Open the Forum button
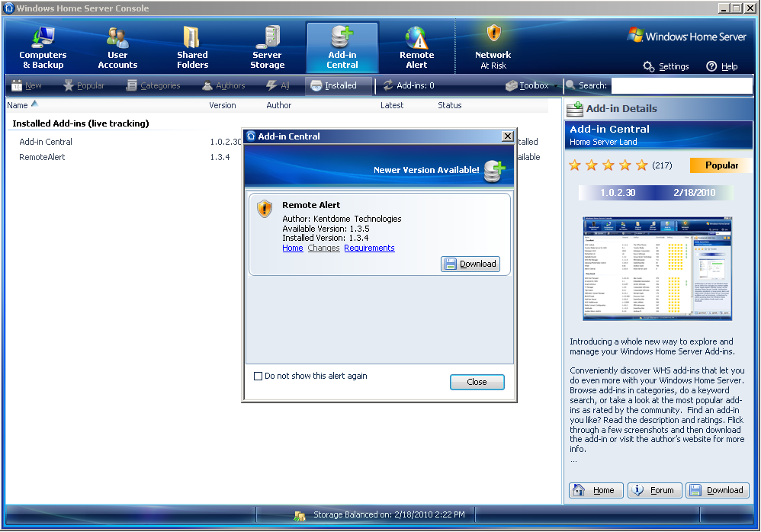 click(655, 490)
